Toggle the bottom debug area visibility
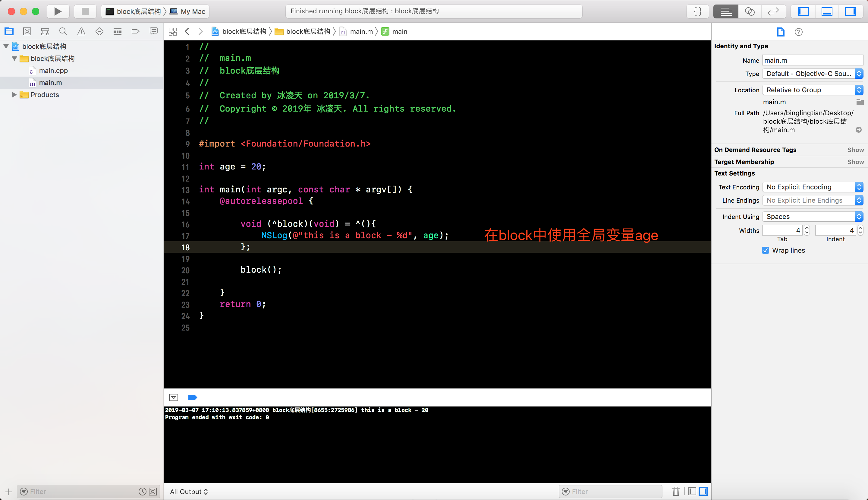Image resolution: width=868 pixels, height=500 pixels. pyautogui.click(x=827, y=11)
